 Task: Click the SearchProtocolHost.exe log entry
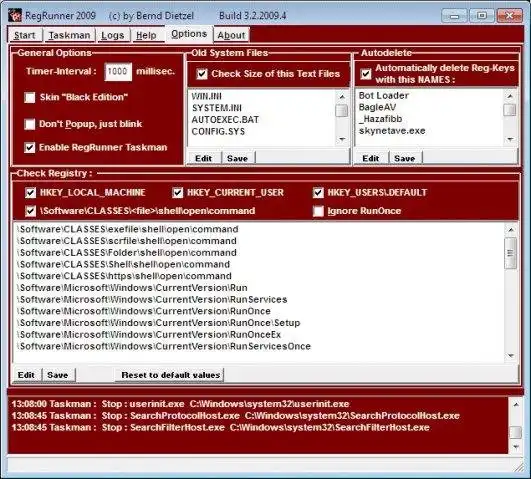(x=236, y=416)
